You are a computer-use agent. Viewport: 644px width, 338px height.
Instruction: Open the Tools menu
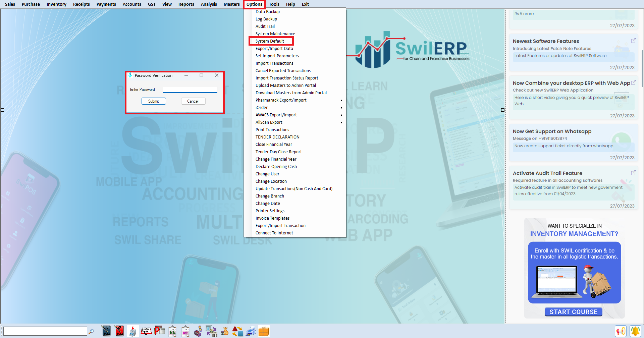(x=274, y=4)
